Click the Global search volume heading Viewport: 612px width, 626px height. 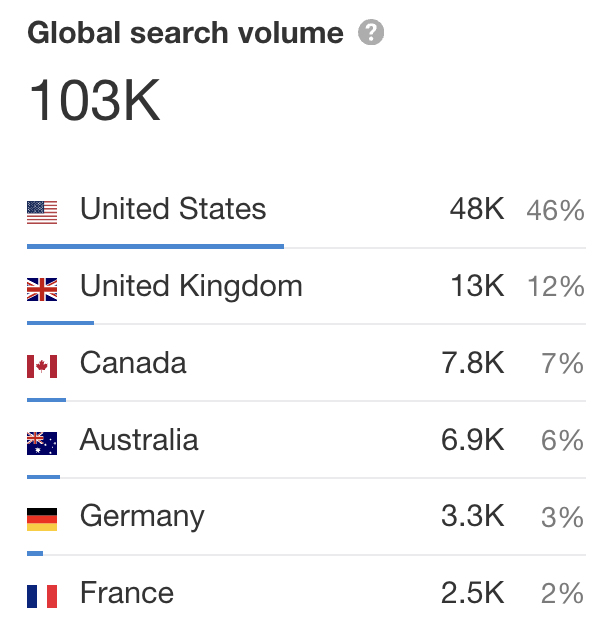(x=186, y=32)
